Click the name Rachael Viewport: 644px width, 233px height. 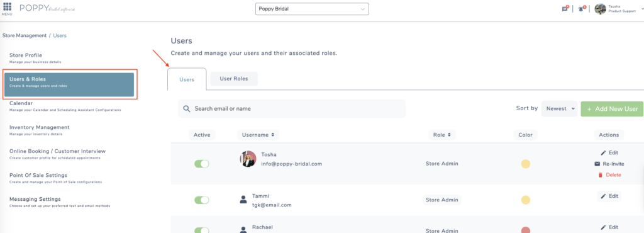point(262,227)
